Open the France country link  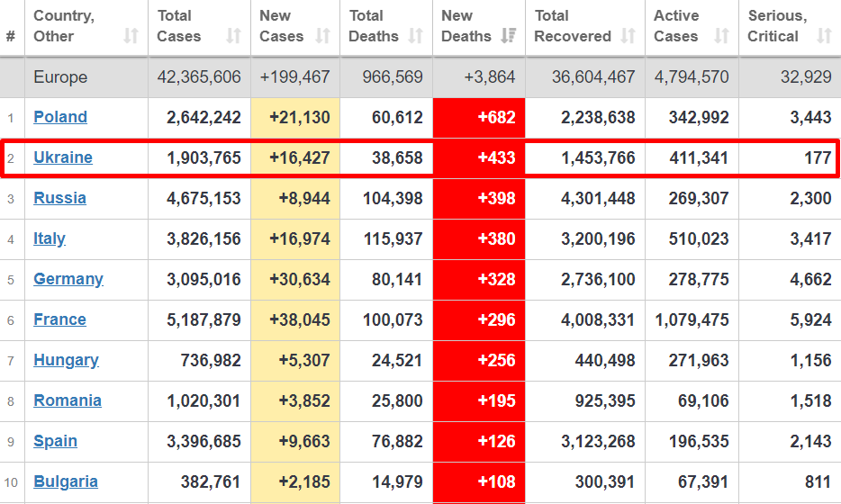pos(59,319)
